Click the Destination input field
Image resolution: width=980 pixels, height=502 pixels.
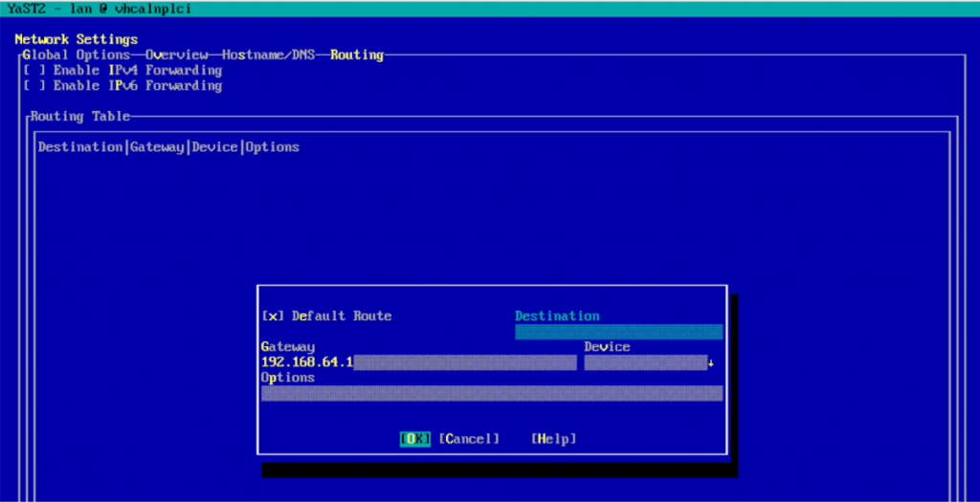pos(619,332)
